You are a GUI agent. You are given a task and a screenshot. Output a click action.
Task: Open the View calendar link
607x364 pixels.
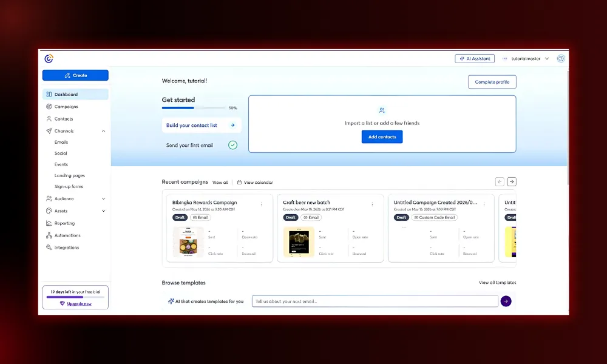point(255,182)
